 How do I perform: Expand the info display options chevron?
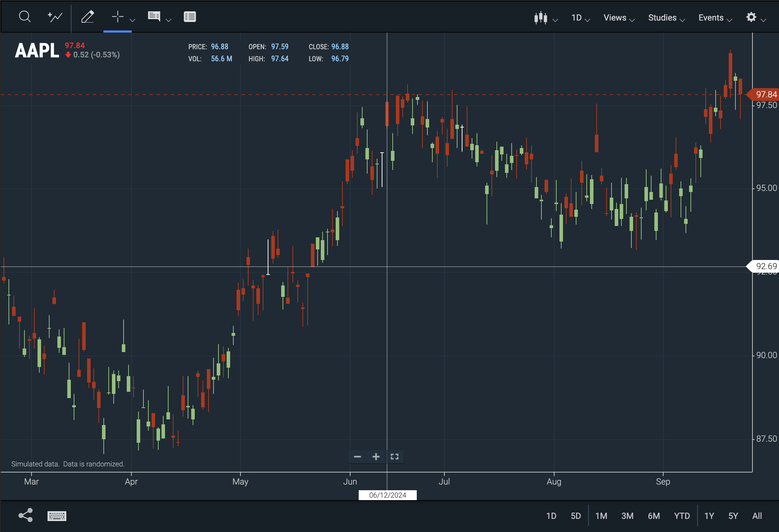[169, 20]
